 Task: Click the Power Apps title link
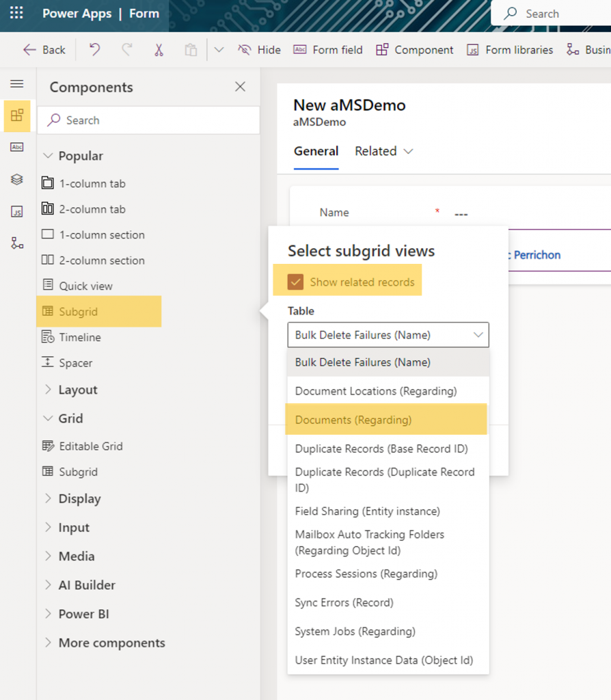(x=77, y=14)
